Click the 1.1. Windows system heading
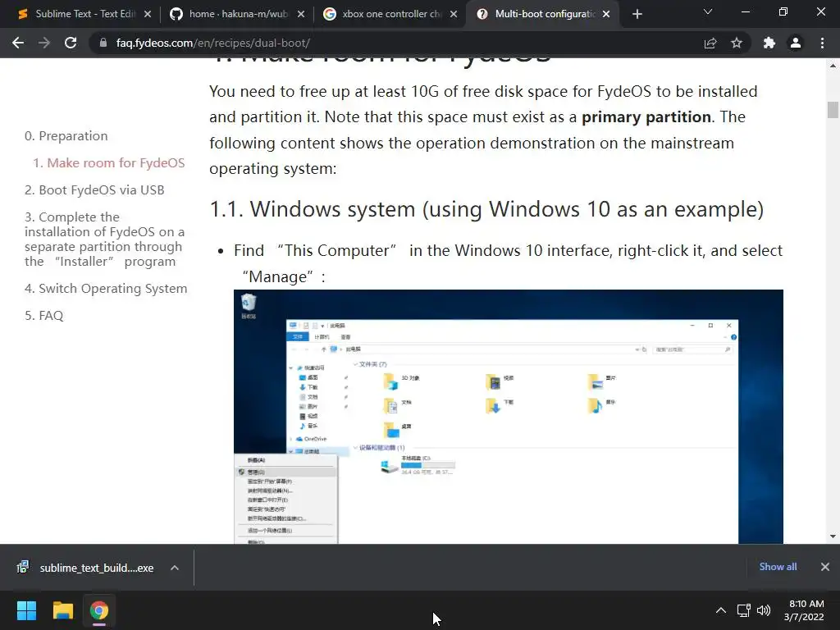This screenshot has width=840, height=630. coord(486,209)
